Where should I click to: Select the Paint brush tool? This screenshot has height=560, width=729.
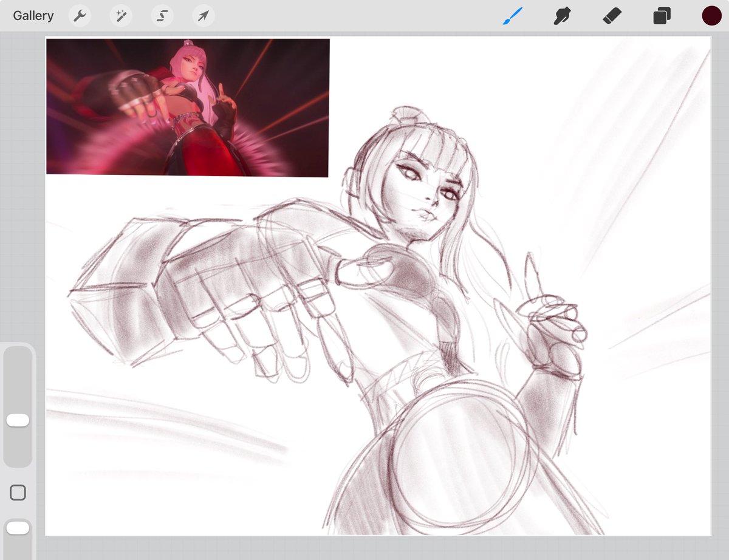click(512, 16)
